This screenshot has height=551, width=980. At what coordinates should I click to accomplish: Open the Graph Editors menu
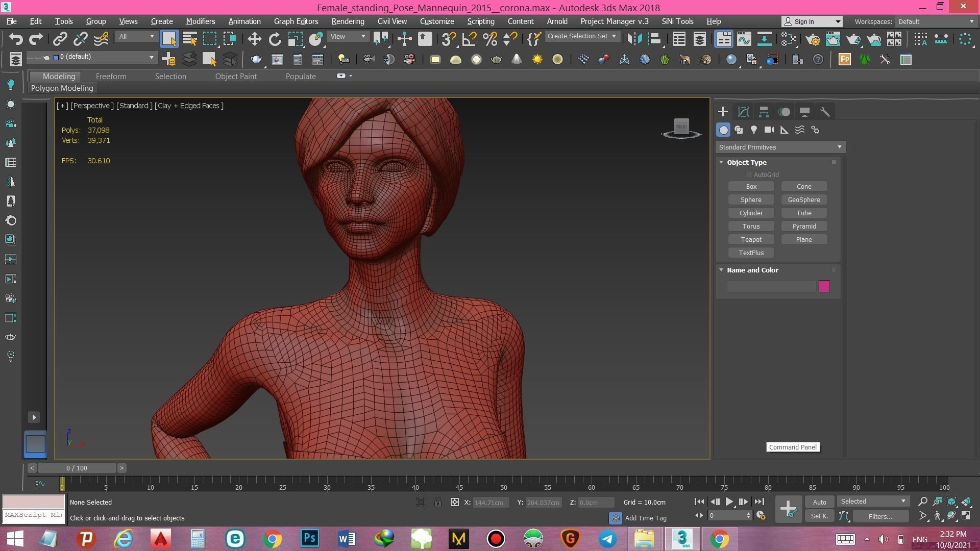tap(296, 21)
